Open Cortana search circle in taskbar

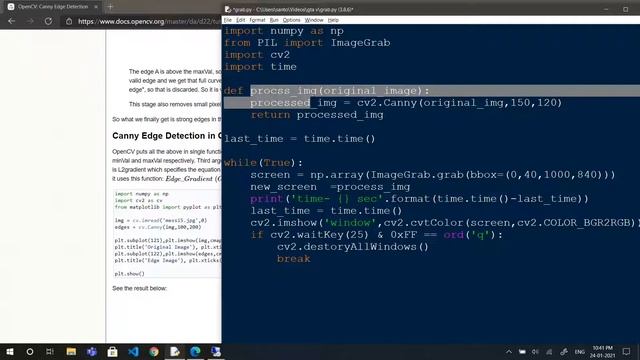[x=30, y=351]
